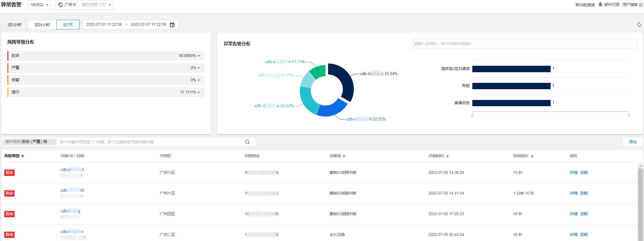Click the end date 2022-07-07 17:22:59

point(148,25)
